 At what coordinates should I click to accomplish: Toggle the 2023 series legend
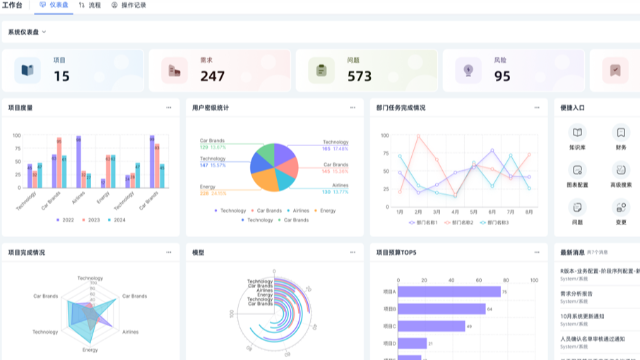tap(91, 220)
